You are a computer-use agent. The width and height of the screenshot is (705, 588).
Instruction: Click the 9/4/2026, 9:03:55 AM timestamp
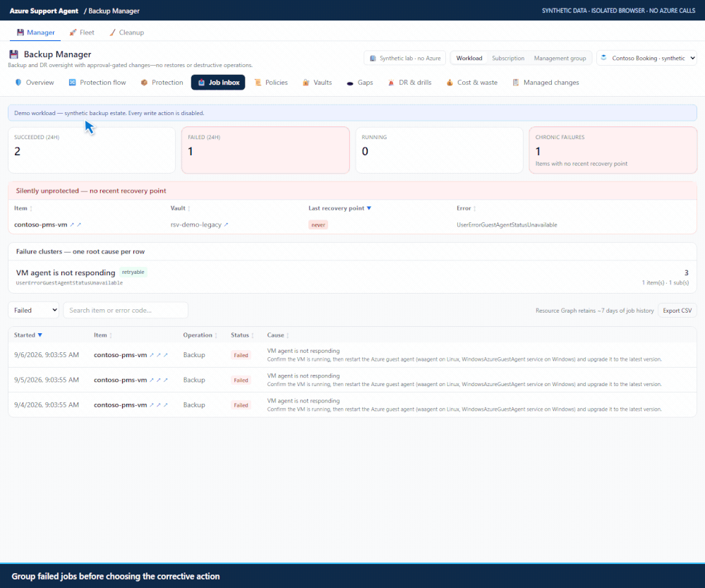pyautogui.click(x=47, y=405)
